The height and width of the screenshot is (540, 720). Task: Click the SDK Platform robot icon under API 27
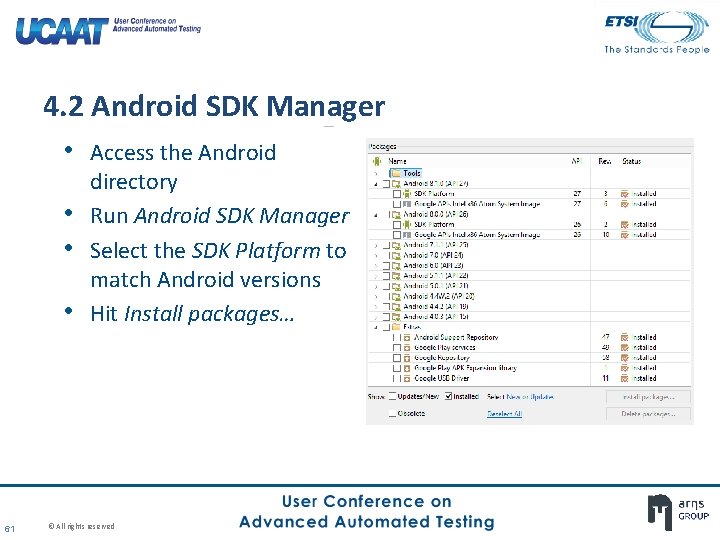(x=407, y=194)
